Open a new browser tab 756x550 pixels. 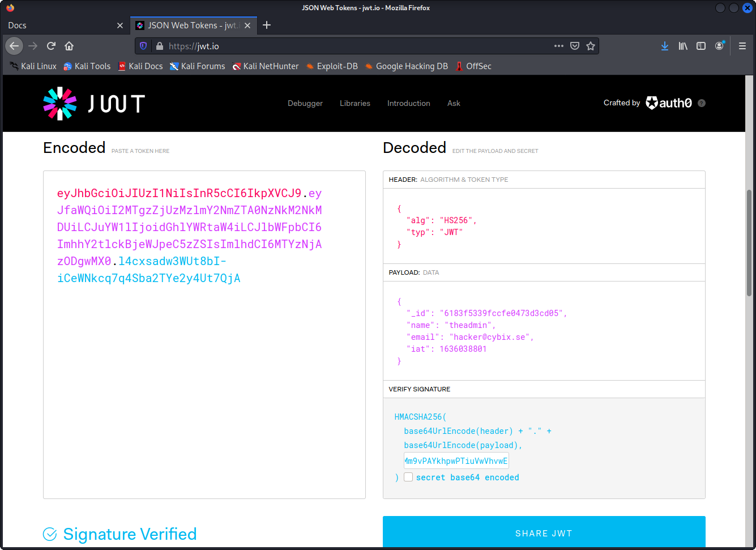(267, 25)
